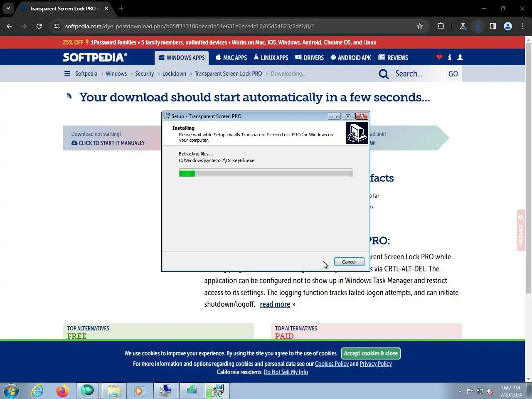The height and width of the screenshot is (399, 532).
Task: Open the Chrome side panel
Action: click(x=493, y=26)
